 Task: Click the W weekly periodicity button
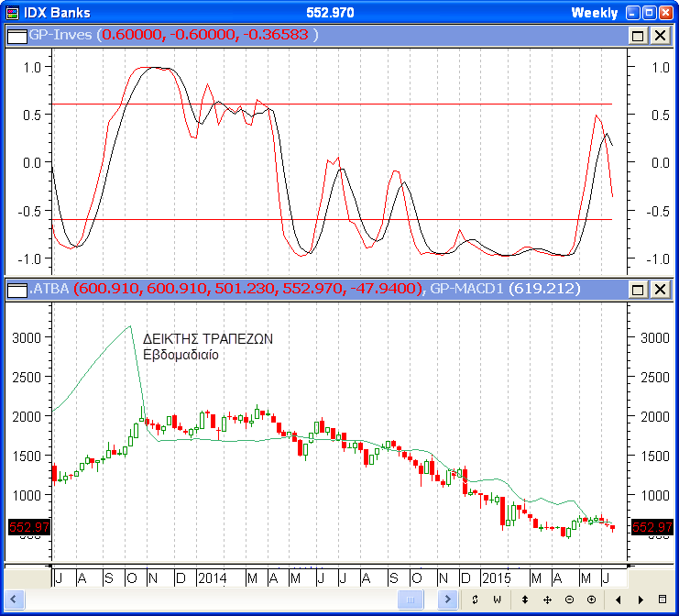pyautogui.click(x=498, y=599)
